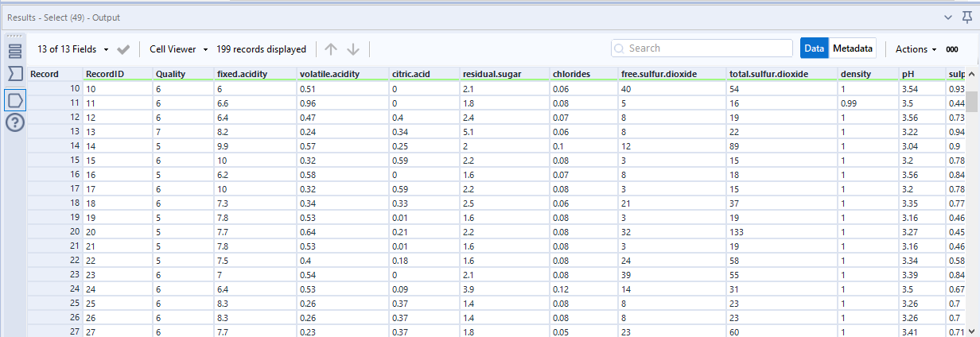Switch to the Metadata view

point(854,48)
